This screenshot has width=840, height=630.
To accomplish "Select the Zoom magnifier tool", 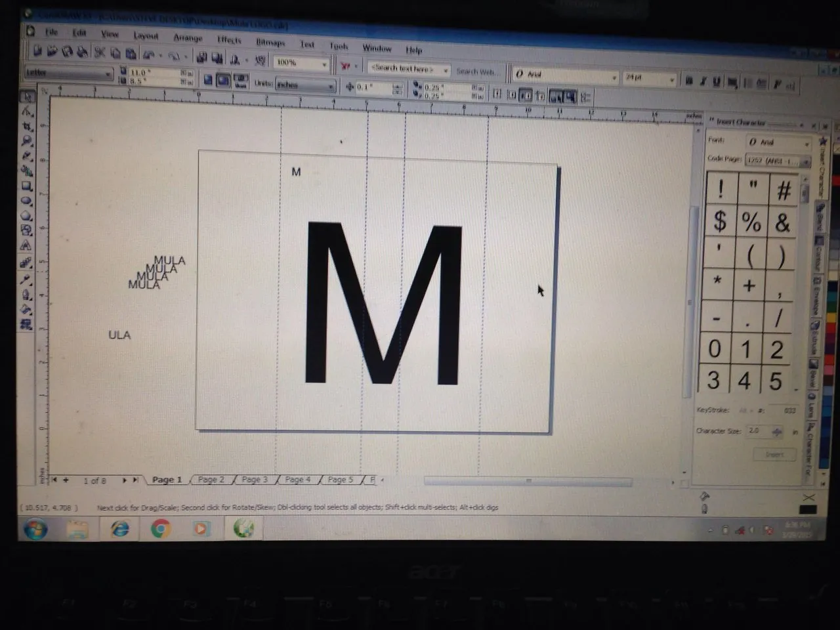I will coord(27,140).
